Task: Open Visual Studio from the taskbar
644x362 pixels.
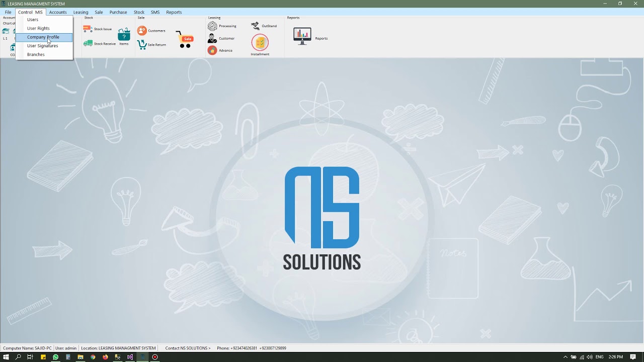Action: coord(130,357)
